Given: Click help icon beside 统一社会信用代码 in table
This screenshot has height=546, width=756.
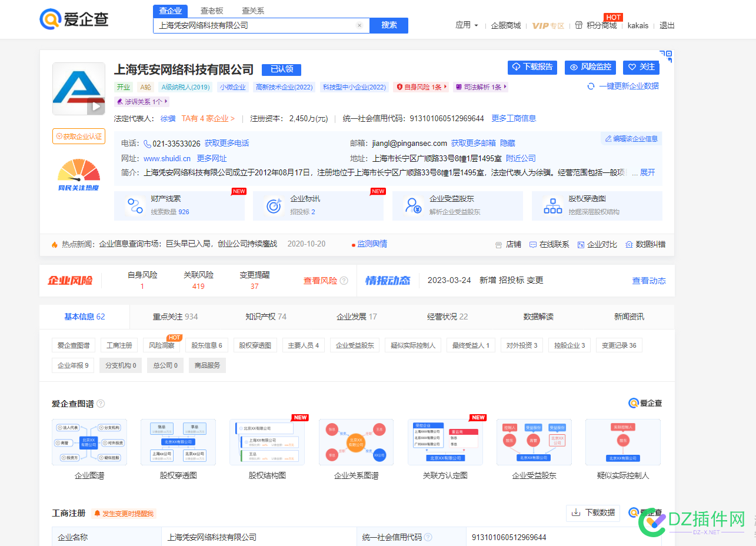Looking at the screenshot, I should (x=428, y=537).
